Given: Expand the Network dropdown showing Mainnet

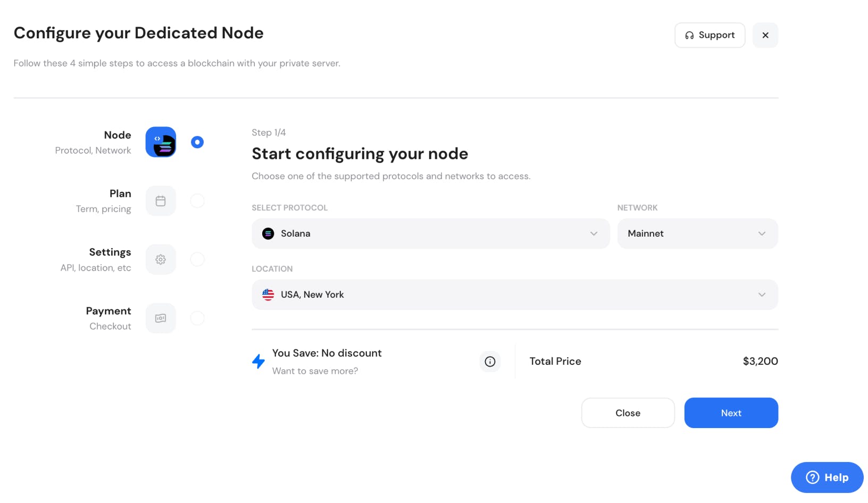Looking at the screenshot, I should point(697,233).
